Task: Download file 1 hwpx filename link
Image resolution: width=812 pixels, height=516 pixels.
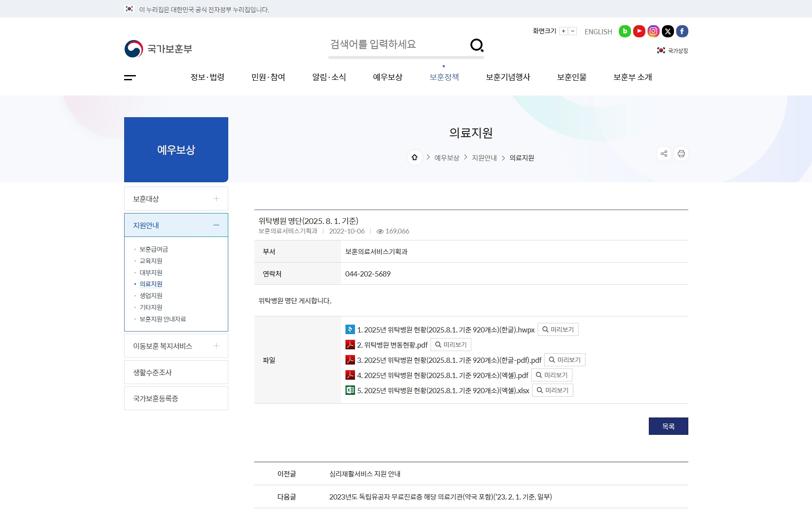Action: 446,330
